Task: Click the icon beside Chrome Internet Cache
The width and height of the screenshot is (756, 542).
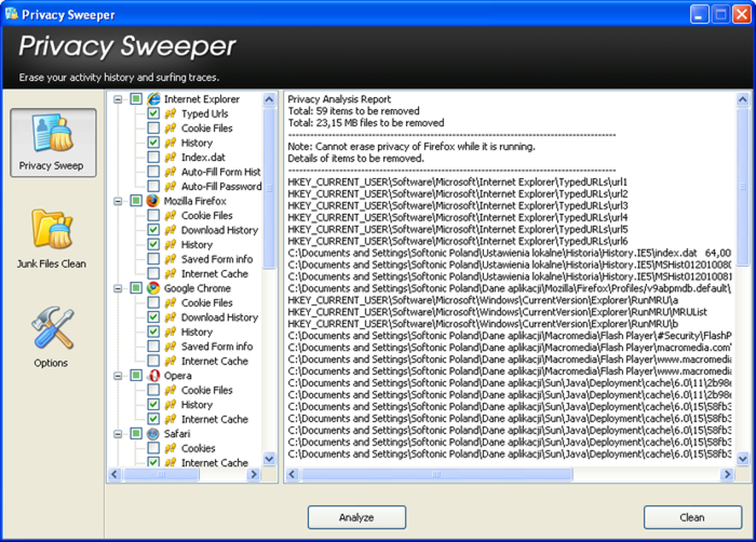Action: coord(170,360)
